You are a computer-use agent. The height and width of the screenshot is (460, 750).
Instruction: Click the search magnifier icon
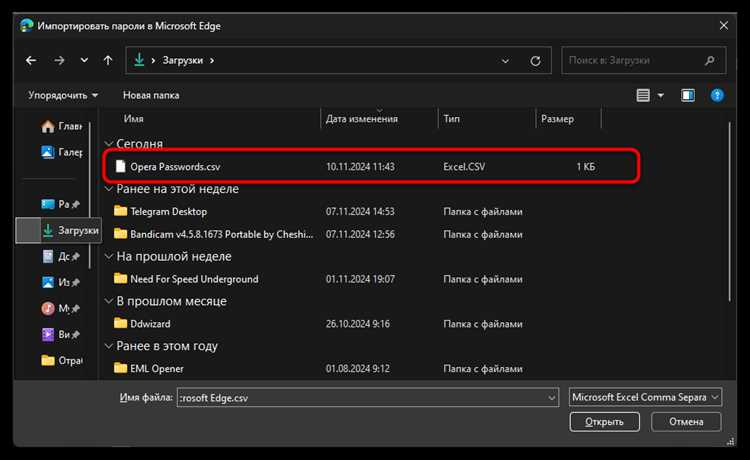tap(710, 60)
